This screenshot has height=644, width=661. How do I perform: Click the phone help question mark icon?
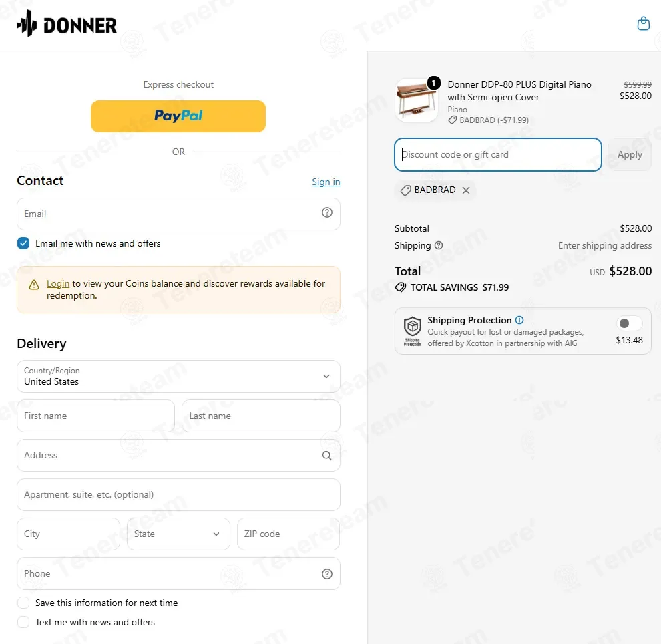point(327,574)
